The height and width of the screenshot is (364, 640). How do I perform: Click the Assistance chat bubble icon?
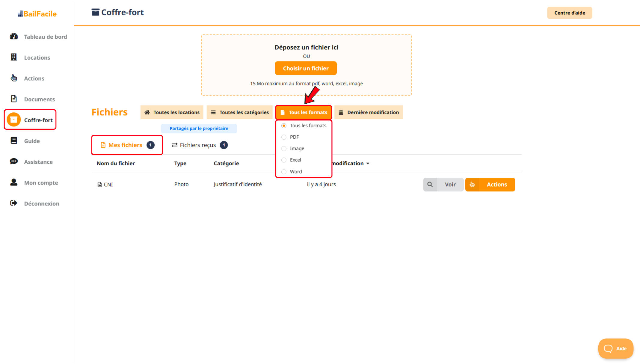[14, 161]
